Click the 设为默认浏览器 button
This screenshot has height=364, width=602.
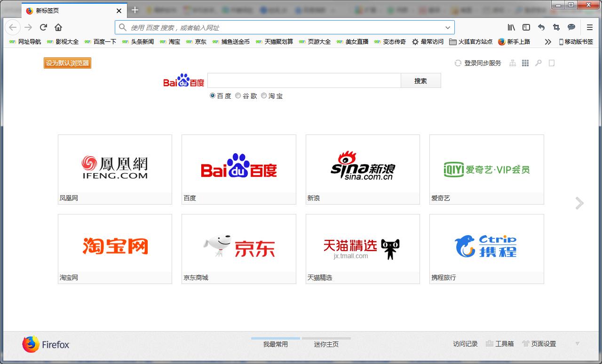pyautogui.click(x=67, y=63)
